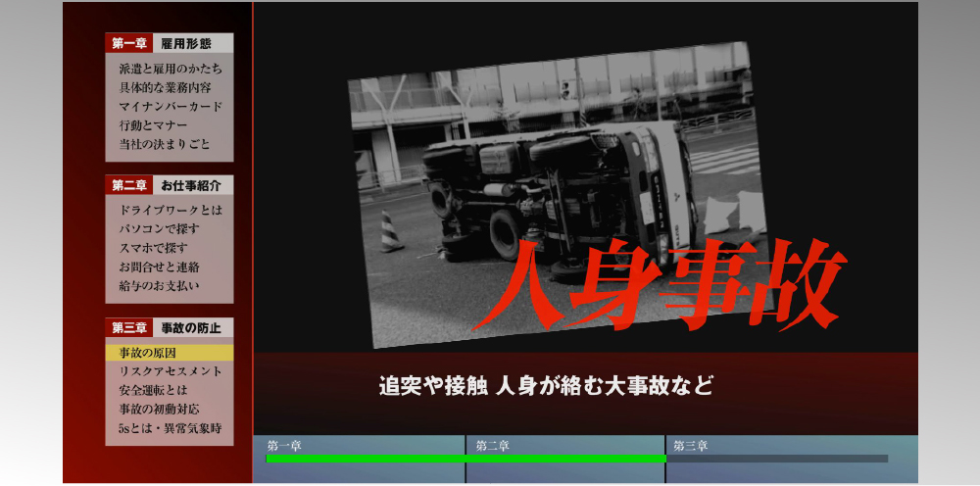
Task: Click the gray unfilled part of the progress bar
Action: pos(777,459)
